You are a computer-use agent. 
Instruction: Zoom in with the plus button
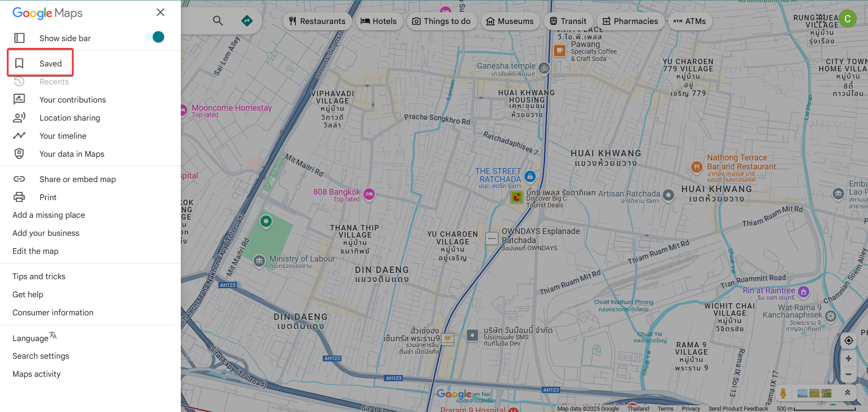[x=849, y=359]
